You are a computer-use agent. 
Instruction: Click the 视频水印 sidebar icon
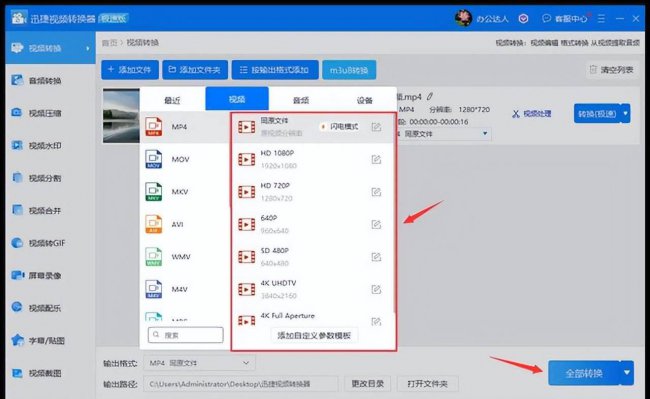(17, 145)
